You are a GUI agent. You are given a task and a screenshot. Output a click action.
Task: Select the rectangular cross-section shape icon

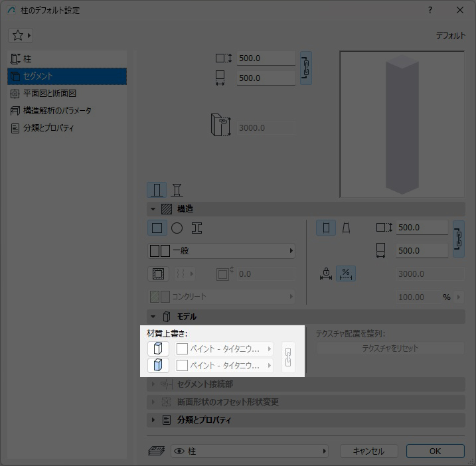point(157,228)
